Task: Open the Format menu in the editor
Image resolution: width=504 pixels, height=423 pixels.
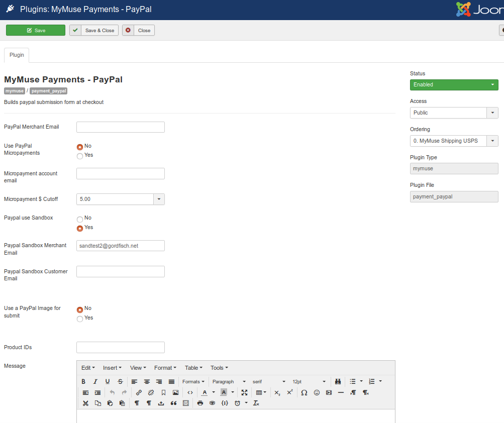Action: (165, 368)
